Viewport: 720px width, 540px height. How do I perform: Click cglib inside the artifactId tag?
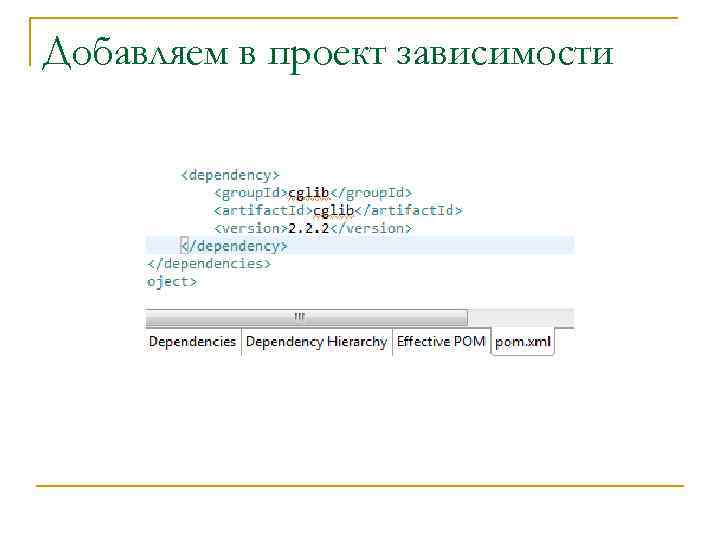(333, 211)
